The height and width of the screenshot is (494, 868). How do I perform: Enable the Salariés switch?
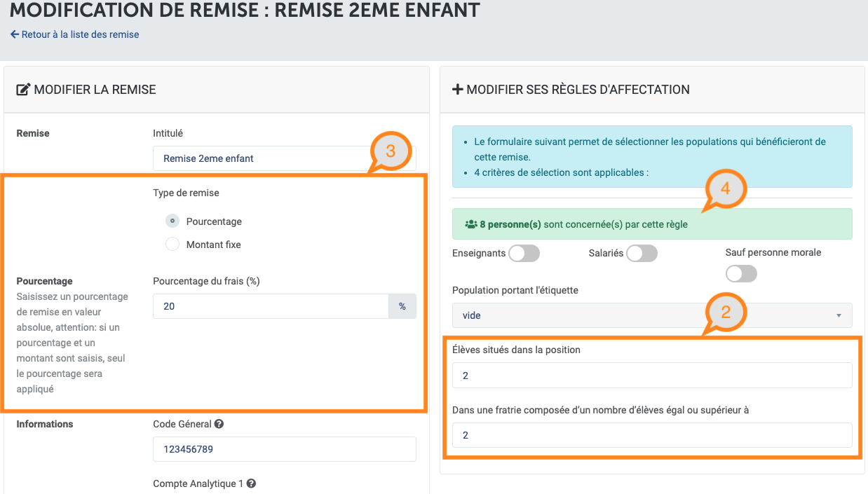(x=642, y=253)
